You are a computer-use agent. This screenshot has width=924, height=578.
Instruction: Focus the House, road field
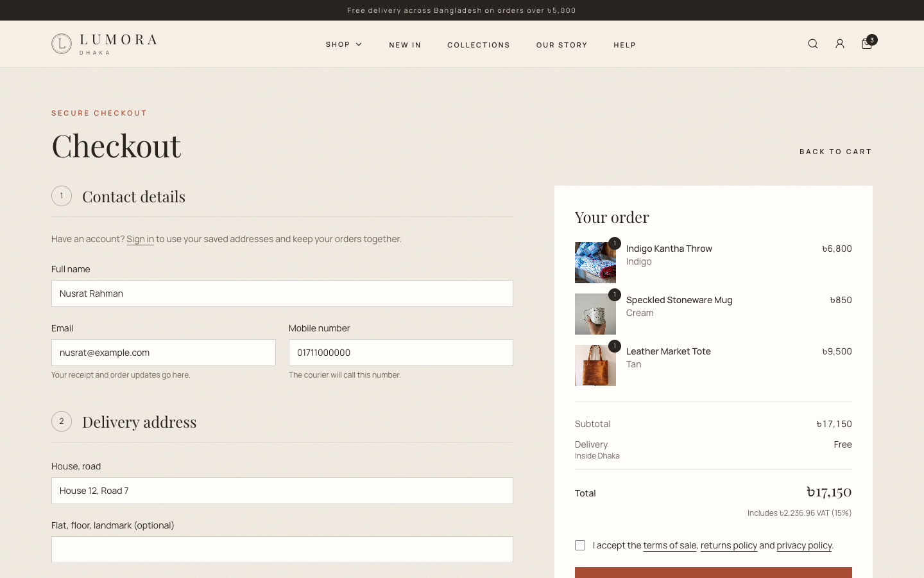(x=282, y=491)
